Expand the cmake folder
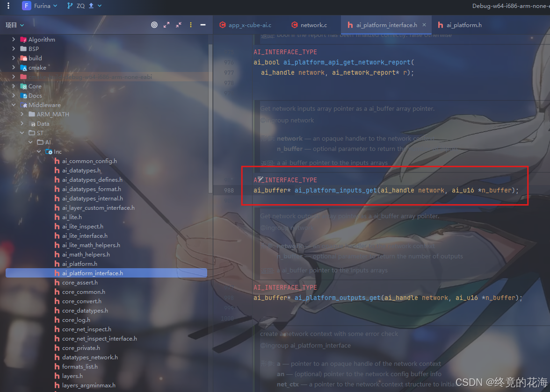Image resolution: width=550 pixels, height=392 pixels. click(14, 67)
